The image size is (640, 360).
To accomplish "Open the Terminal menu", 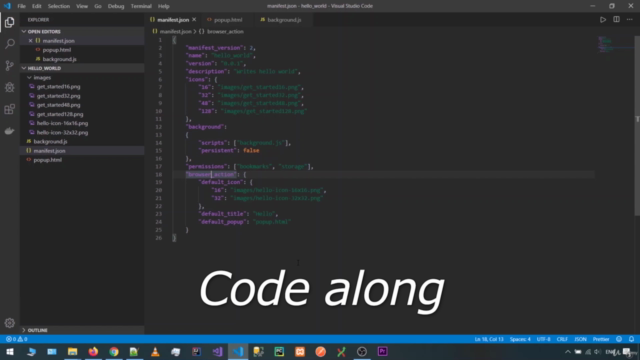I will (x=141, y=6).
